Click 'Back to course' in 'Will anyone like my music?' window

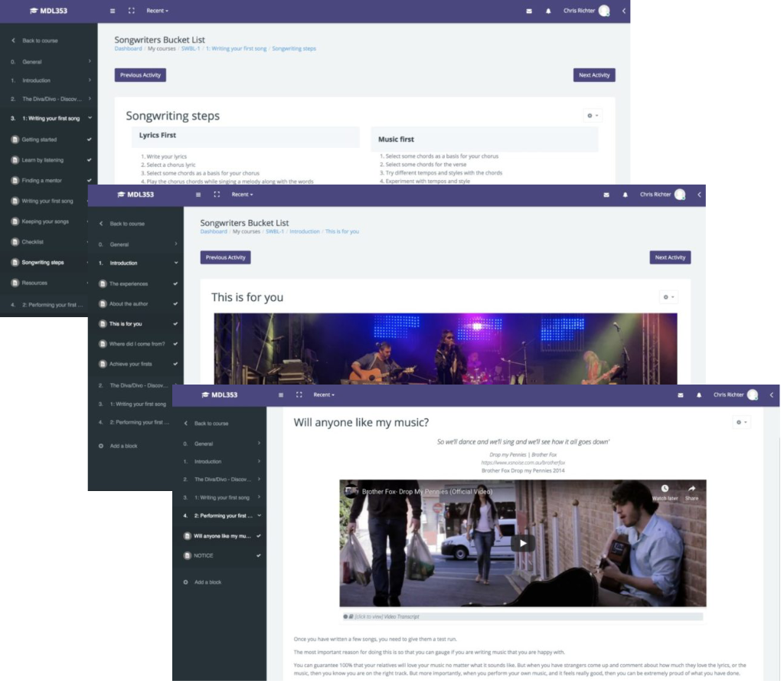[211, 424]
